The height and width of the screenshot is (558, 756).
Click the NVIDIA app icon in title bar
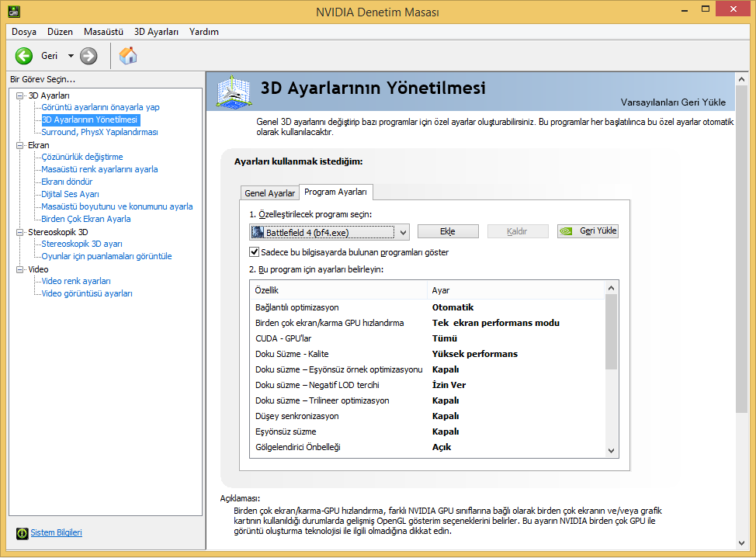coord(14,12)
